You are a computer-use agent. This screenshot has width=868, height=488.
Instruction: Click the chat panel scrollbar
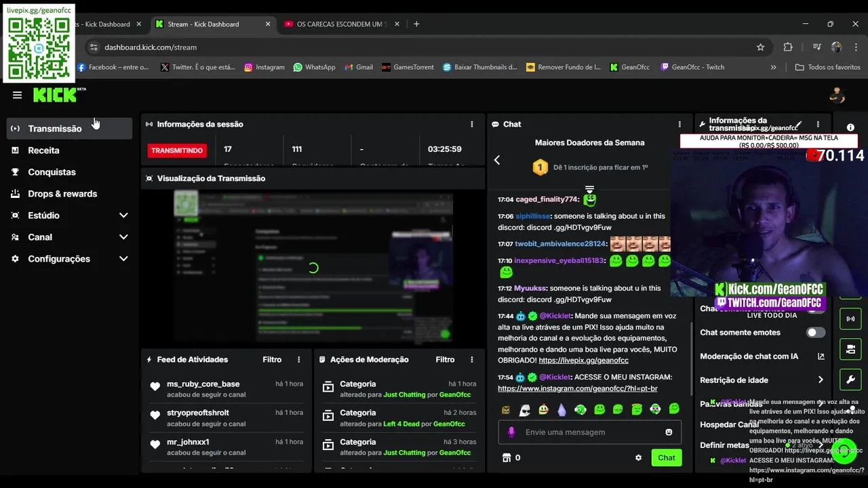point(691,359)
